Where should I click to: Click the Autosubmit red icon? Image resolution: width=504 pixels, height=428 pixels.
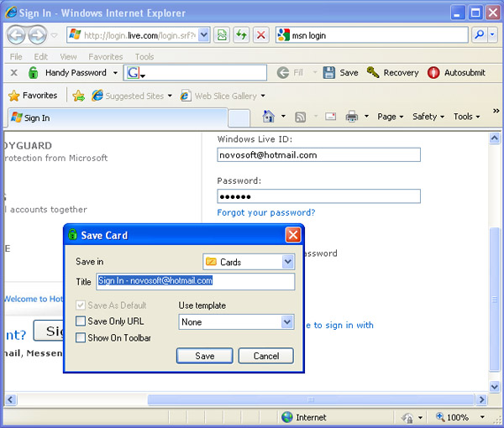pos(433,72)
